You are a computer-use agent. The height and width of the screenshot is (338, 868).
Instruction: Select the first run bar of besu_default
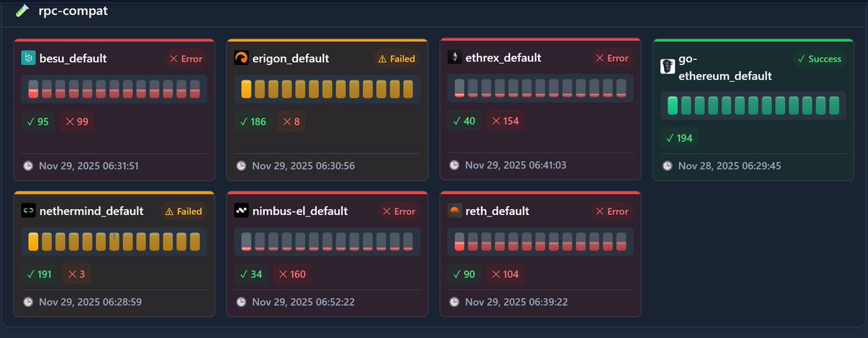[33, 89]
